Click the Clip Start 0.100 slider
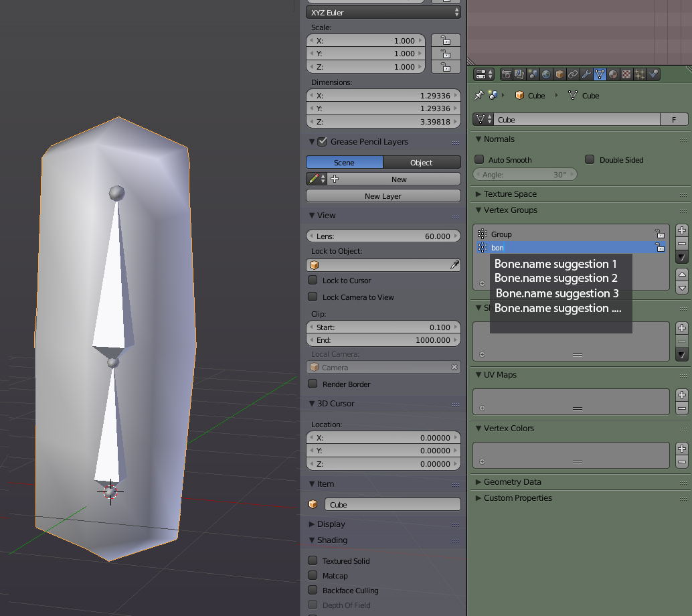Screen dimensions: 692x616 point(383,327)
